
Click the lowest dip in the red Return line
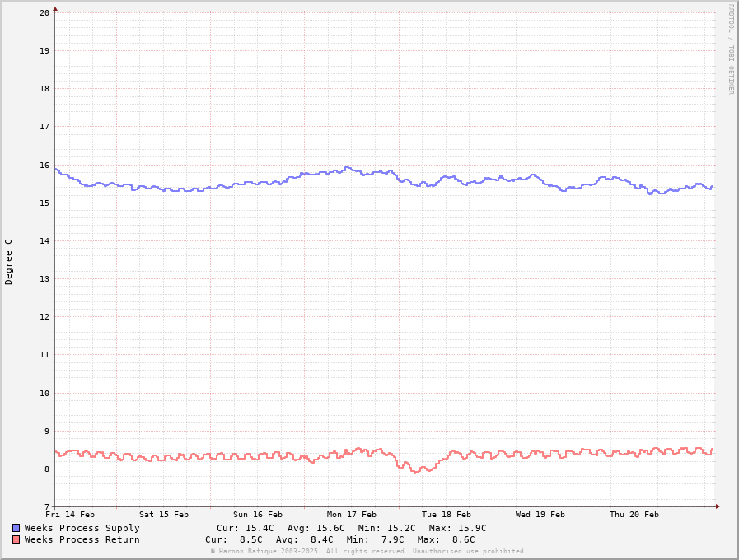pyautogui.click(x=416, y=471)
